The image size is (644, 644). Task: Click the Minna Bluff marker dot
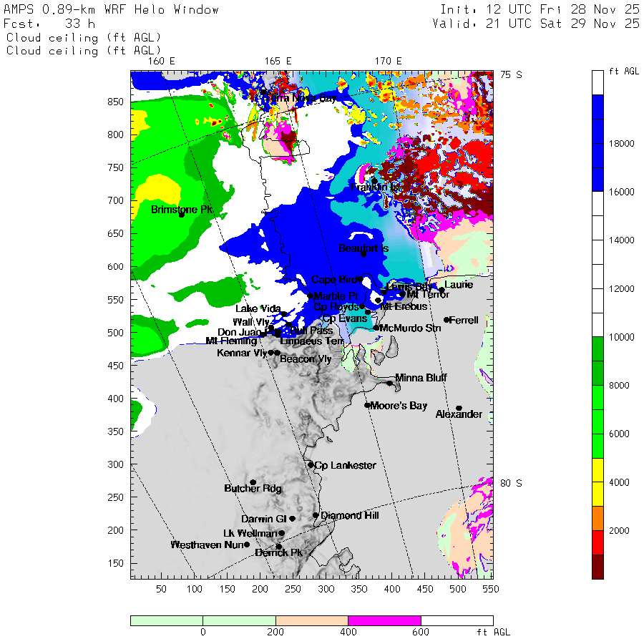[389, 384]
